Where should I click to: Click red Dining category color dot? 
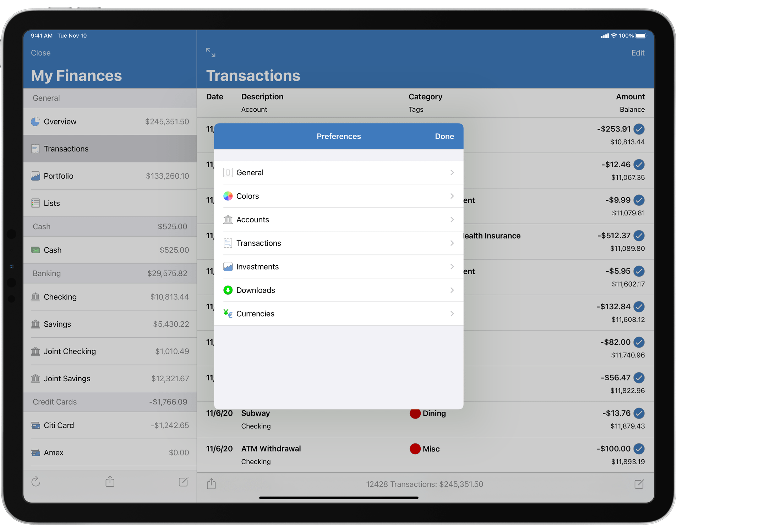click(x=415, y=413)
